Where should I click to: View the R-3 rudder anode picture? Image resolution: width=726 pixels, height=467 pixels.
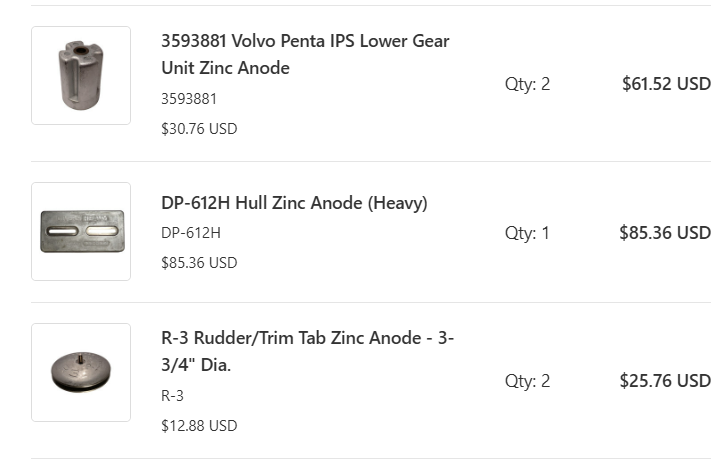pos(81,372)
